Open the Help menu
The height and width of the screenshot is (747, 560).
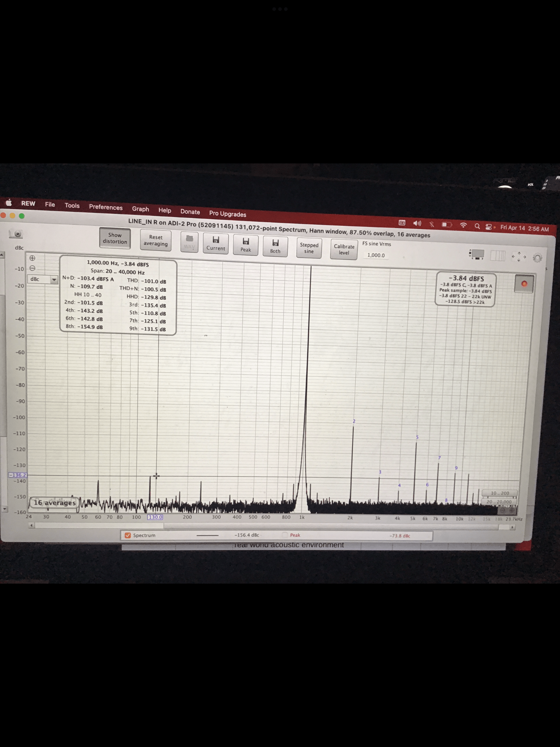(x=165, y=210)
